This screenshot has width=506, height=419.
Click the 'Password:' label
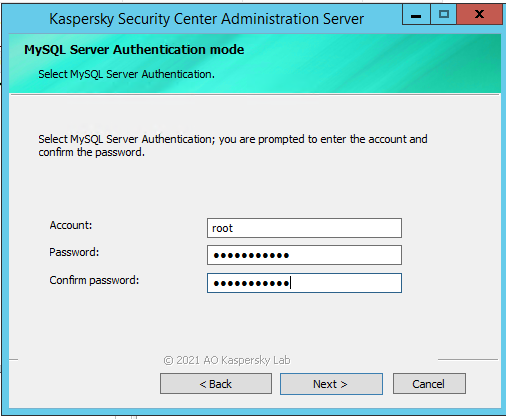point(74,252)
